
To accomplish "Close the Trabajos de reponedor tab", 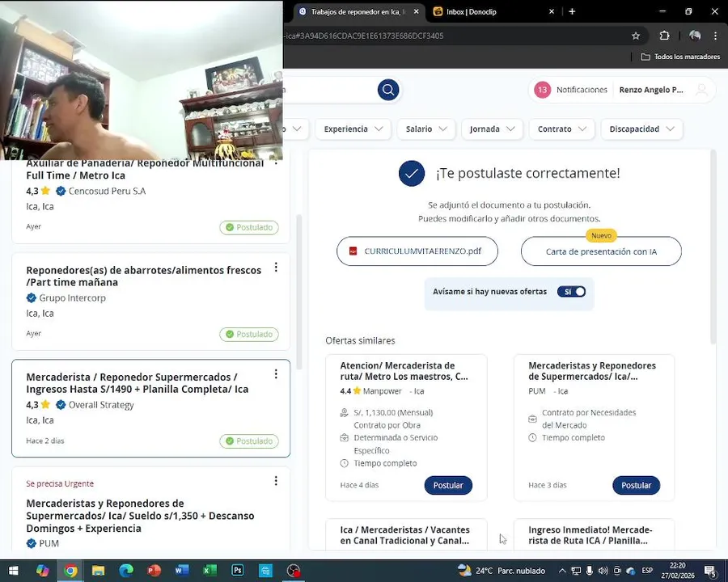I will point(416,11).
